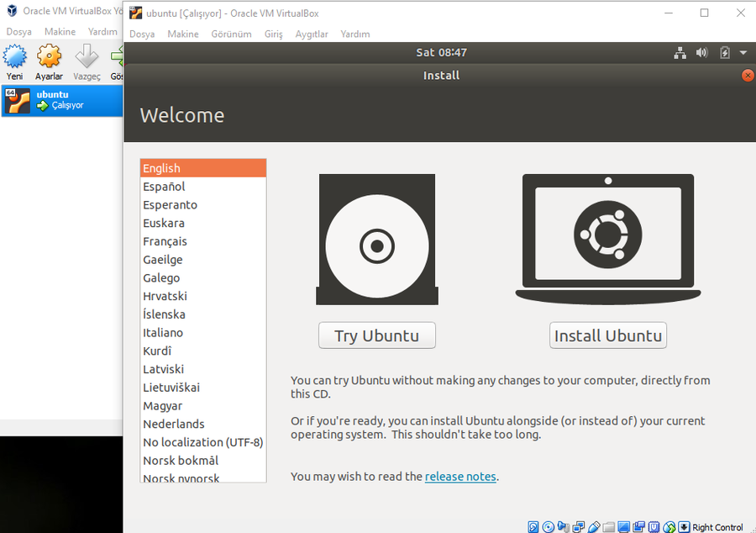Click the battery indicator in top panel
The width and height of the screenshot is (756, 533).
(725, 52)
